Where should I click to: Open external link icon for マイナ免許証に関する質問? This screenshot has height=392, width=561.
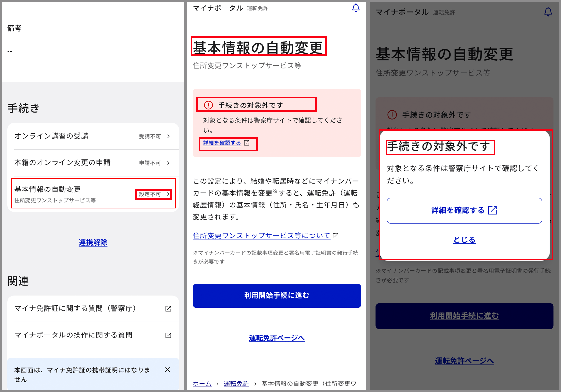(x=168, y=309)
